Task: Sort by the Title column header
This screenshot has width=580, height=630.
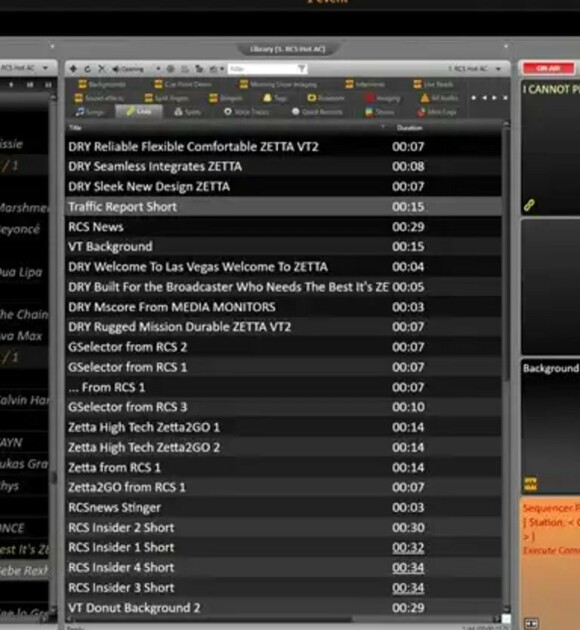Action: point(75,127)
